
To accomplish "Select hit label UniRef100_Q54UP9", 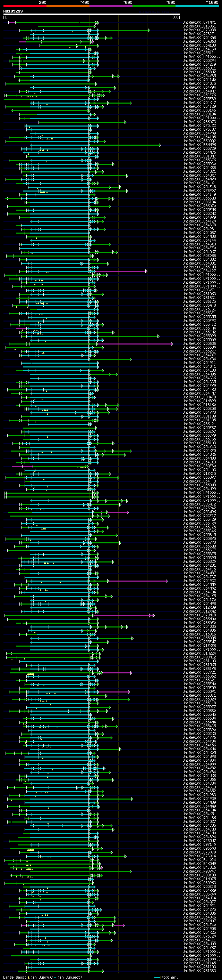I will (199, 489).
